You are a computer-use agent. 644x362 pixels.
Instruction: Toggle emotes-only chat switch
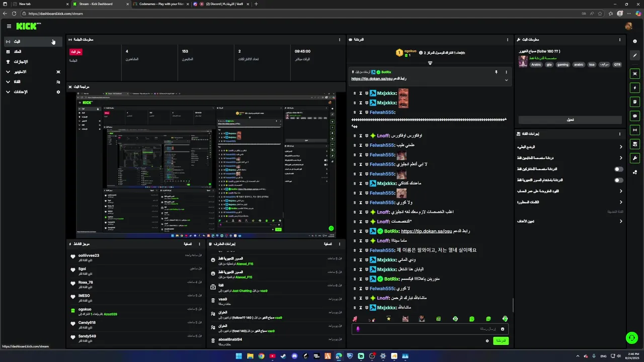click(618, 180)
